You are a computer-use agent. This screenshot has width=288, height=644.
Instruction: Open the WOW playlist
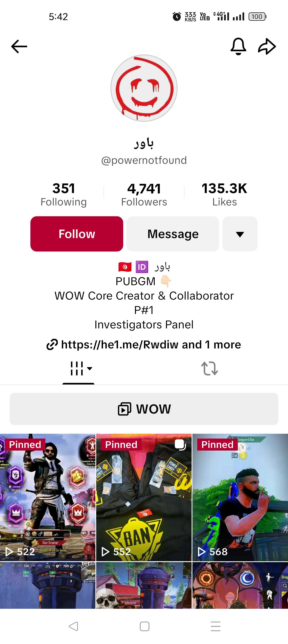144,409
